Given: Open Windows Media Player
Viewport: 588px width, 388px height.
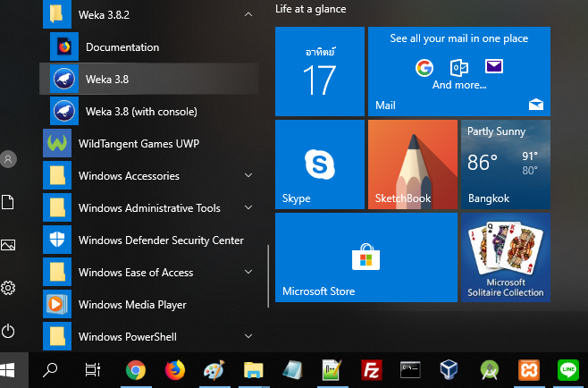Looking at the screenshot, I should coord(132,305).
